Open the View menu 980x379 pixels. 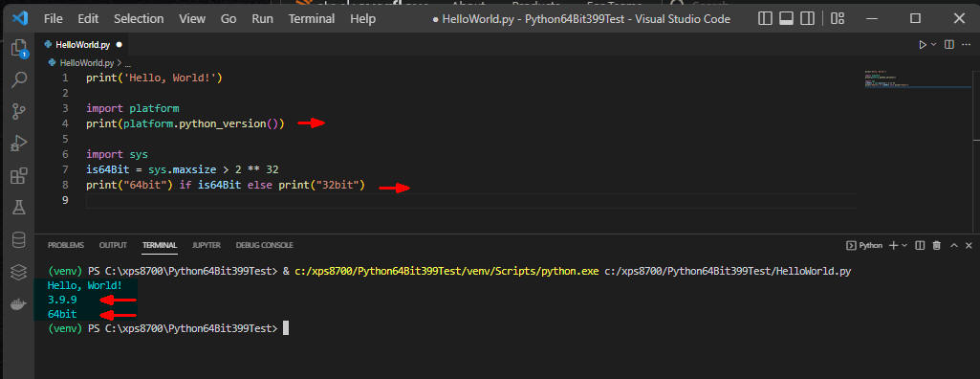point(192,19)
